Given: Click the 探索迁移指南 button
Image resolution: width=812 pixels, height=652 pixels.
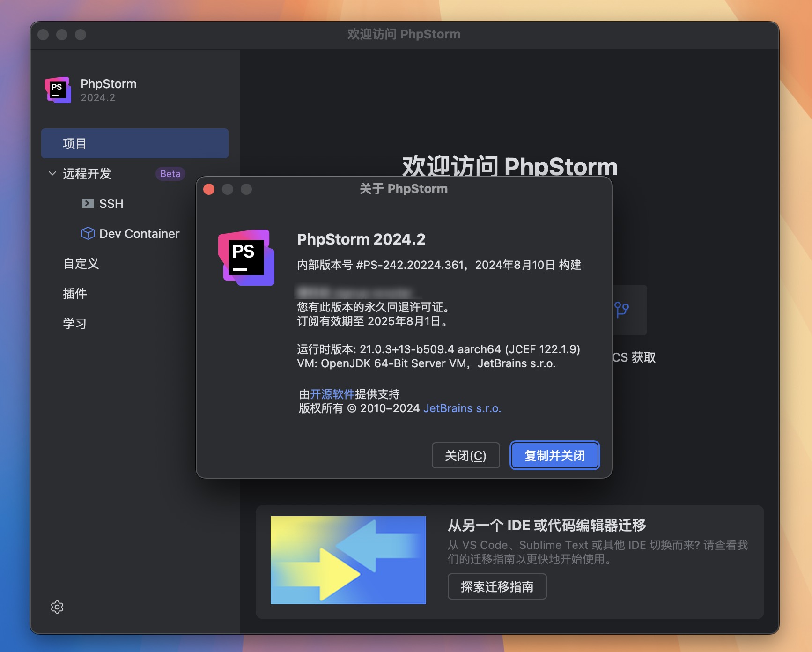Looking at the screenshot, I should click(497, 586).
